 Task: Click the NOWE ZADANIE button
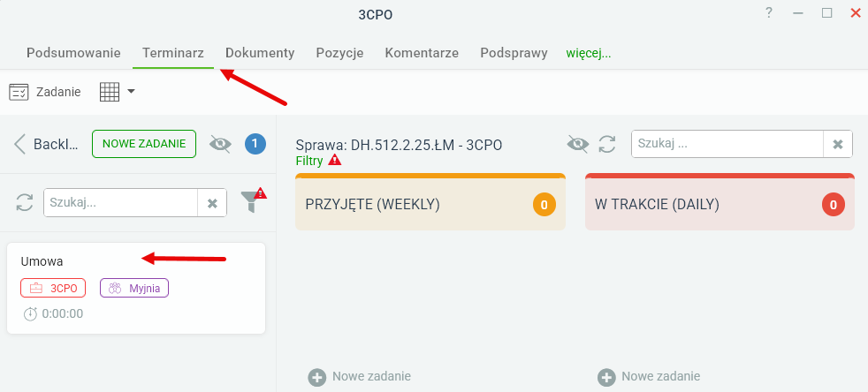click(144, 144)
